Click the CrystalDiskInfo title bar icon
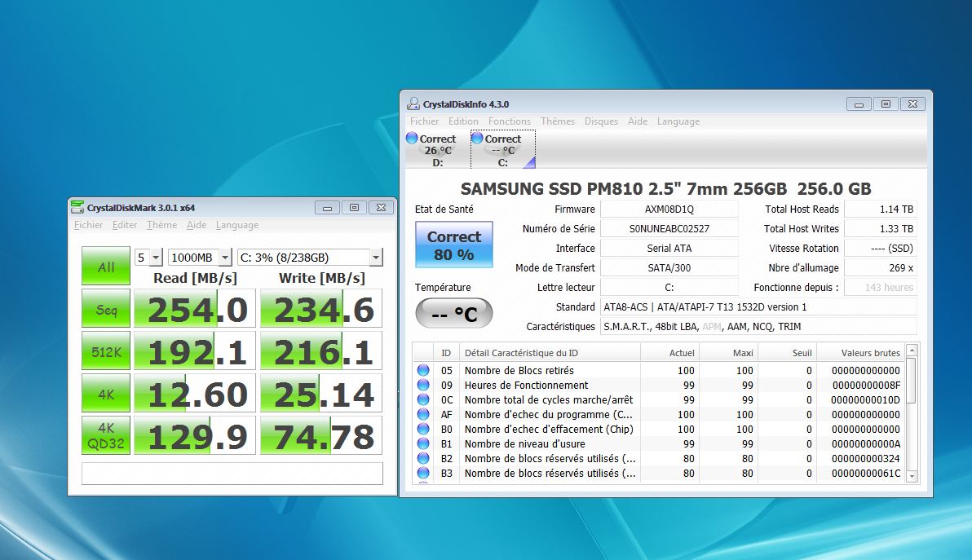This screenshot has width=972, height=560. click(x=413, y=104)
